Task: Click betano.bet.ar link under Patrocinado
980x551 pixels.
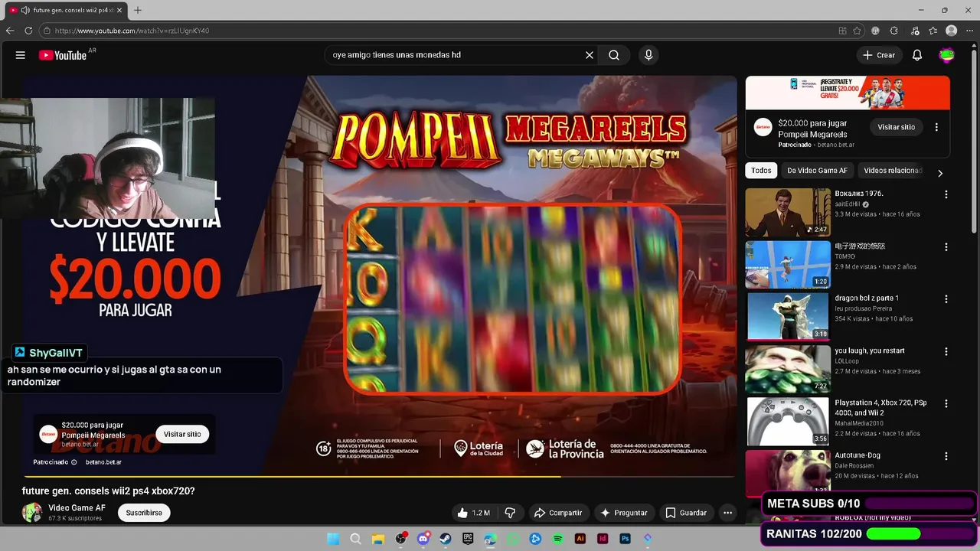Action: pyautogui.click(x=103, y=462)
